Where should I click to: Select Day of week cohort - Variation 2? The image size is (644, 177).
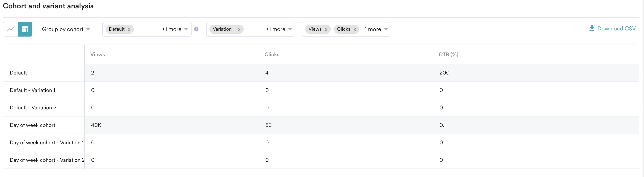coord(47,160)
